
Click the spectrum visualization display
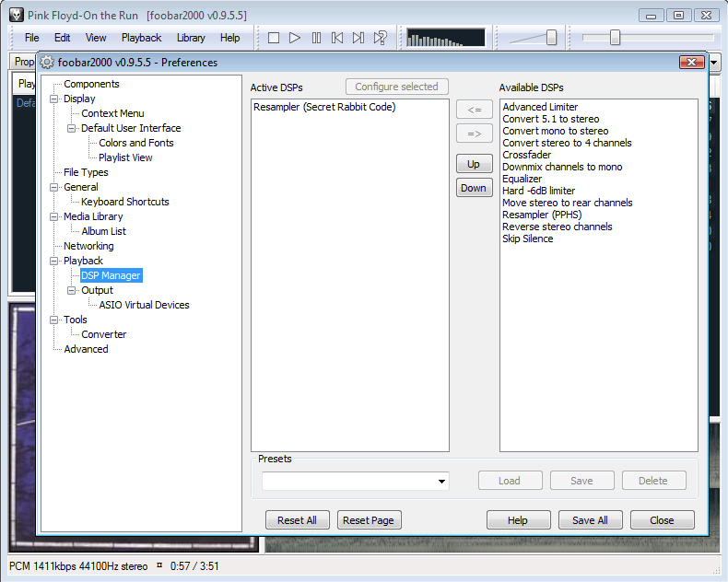click(x=446, y=38)
